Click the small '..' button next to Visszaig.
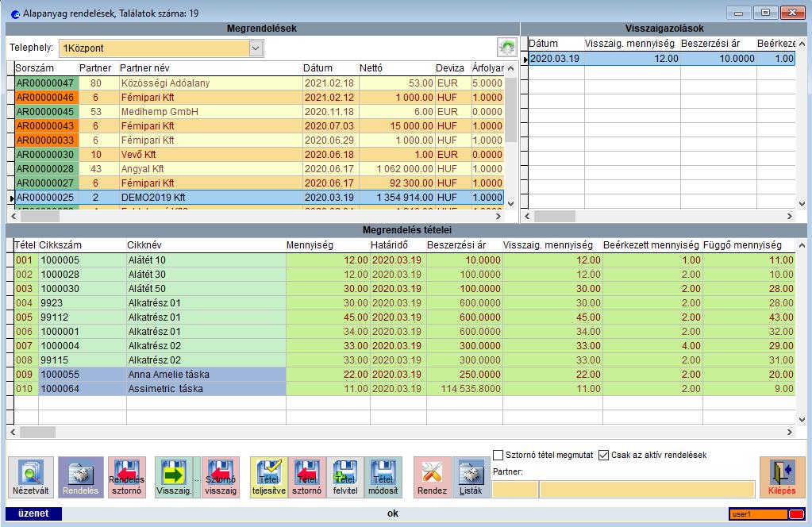 pos(197,477)
